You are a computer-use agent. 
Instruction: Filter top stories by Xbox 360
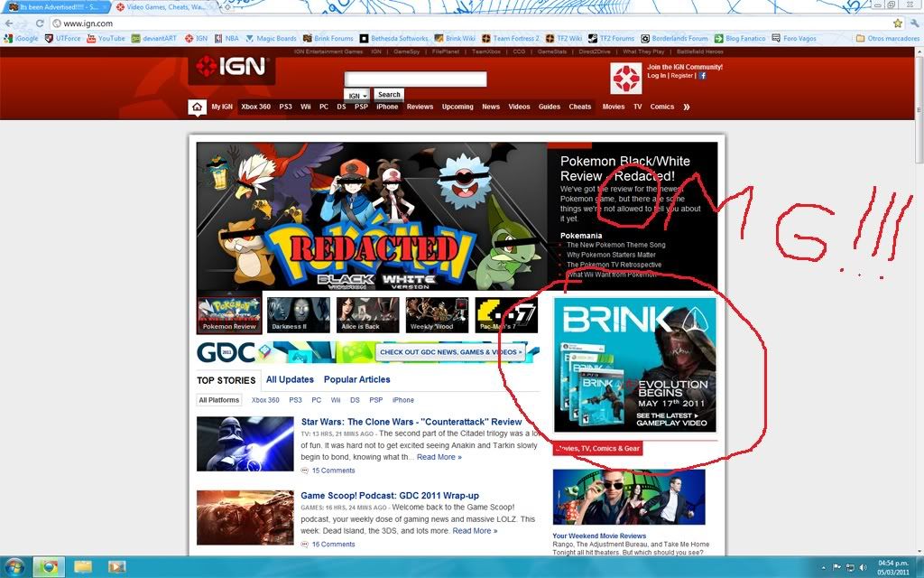click(265, 400)
